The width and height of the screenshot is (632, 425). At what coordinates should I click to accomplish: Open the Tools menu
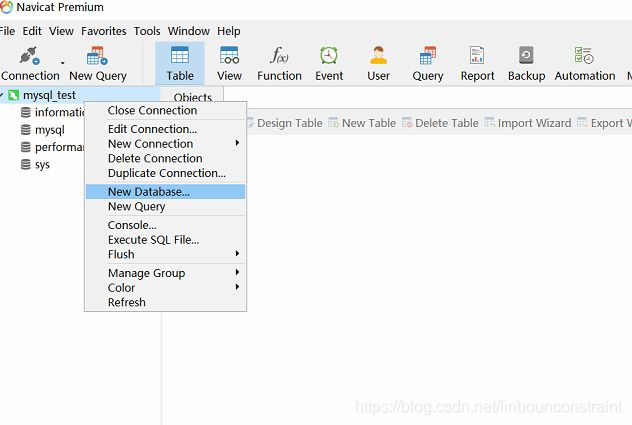(147, 31)
